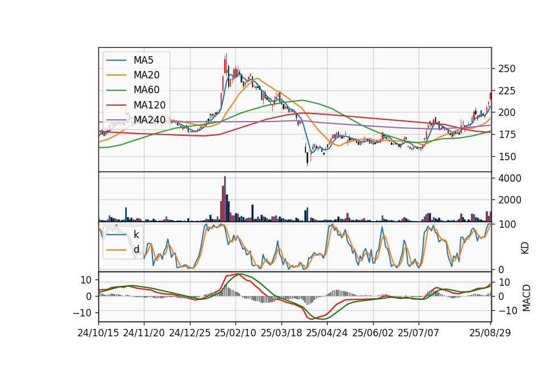
Task: Click the 100 label on KD axis
Action: coord(507,225)
